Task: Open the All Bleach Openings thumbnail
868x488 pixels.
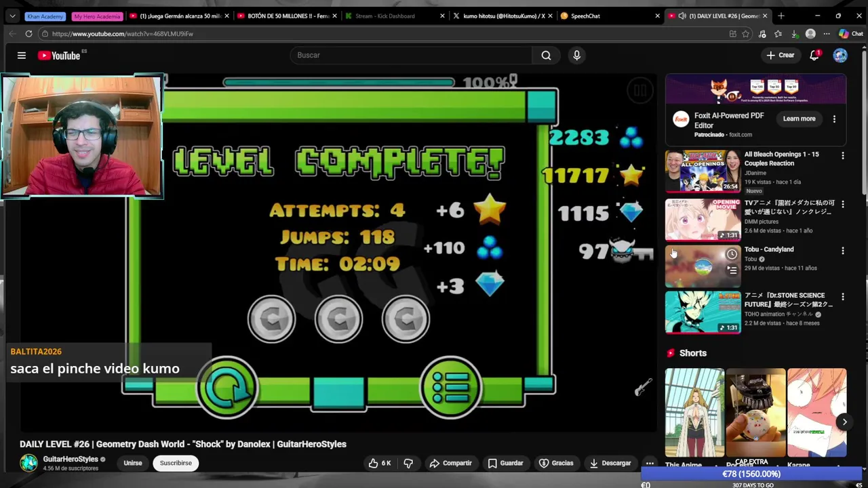Action: pos(703,171)
